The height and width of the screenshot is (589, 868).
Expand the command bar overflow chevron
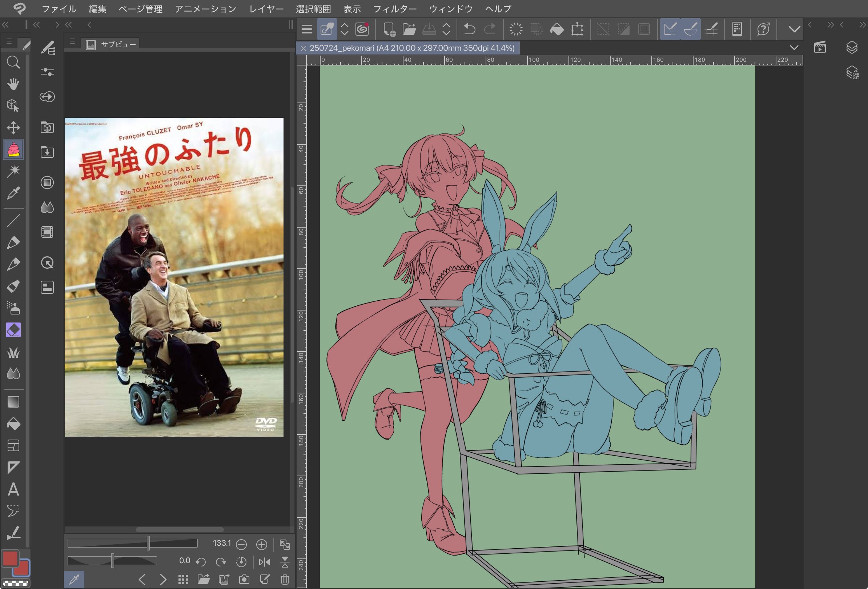click(x=794, y=29)
